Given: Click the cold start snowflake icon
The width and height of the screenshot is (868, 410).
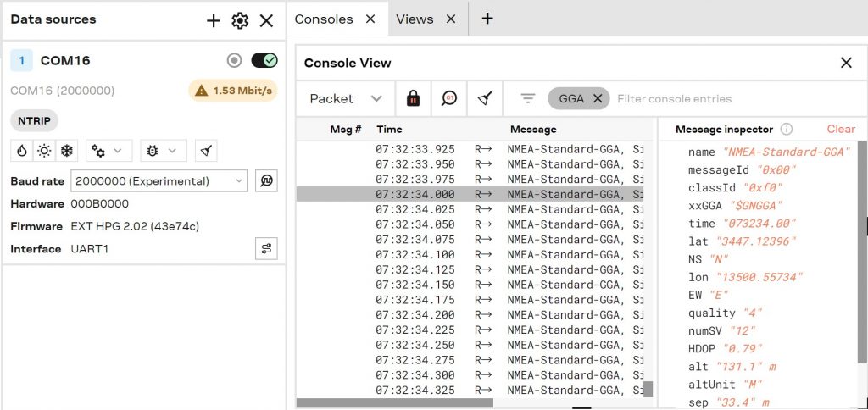Looking at the screenshot, I should point(66,151).
